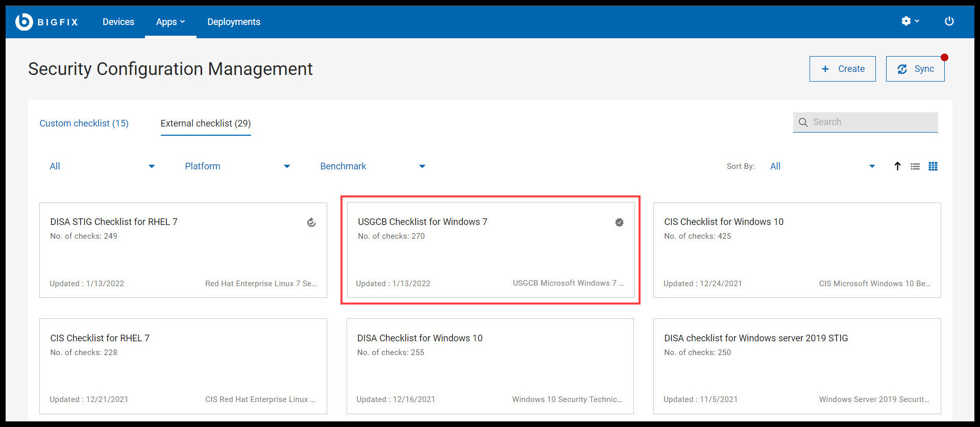This screenshot has width=980, height=427.
Task: Click the USGCB Windows 7 verified badge
Action: click(619, 222)
